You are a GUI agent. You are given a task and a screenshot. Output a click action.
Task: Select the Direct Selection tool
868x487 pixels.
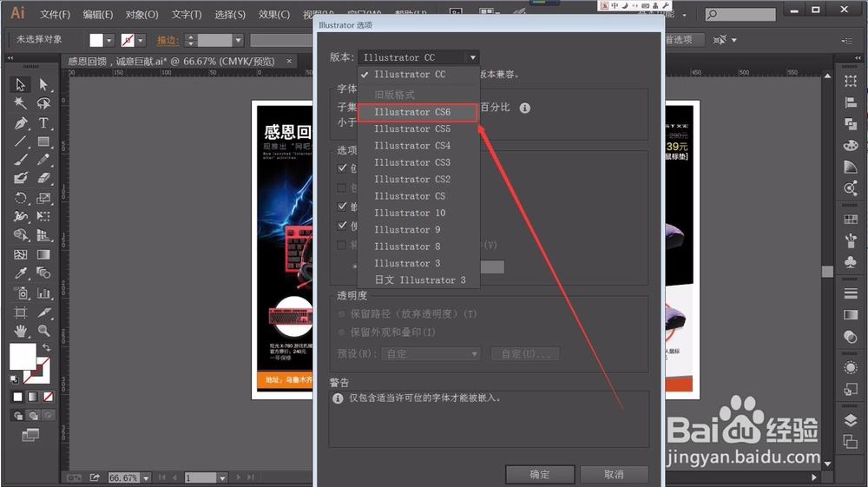point(43,85)
